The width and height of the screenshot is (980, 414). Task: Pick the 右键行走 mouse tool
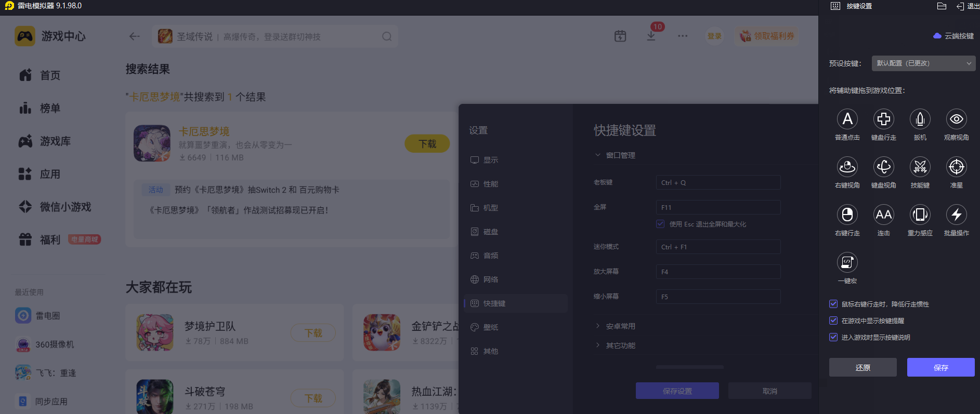847,215
